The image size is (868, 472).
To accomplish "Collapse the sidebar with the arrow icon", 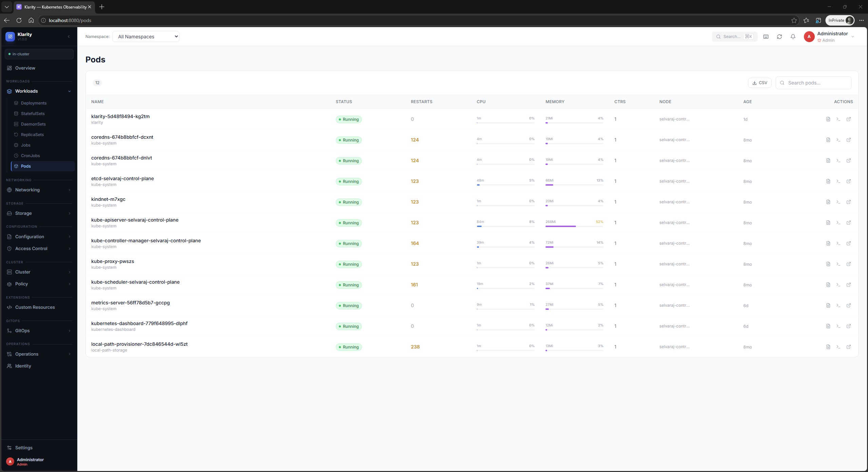I will pos(69,36).
